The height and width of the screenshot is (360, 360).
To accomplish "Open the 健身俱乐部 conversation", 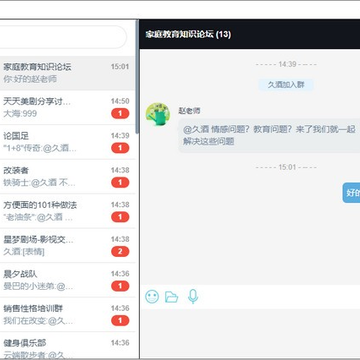I will (67, 345).
